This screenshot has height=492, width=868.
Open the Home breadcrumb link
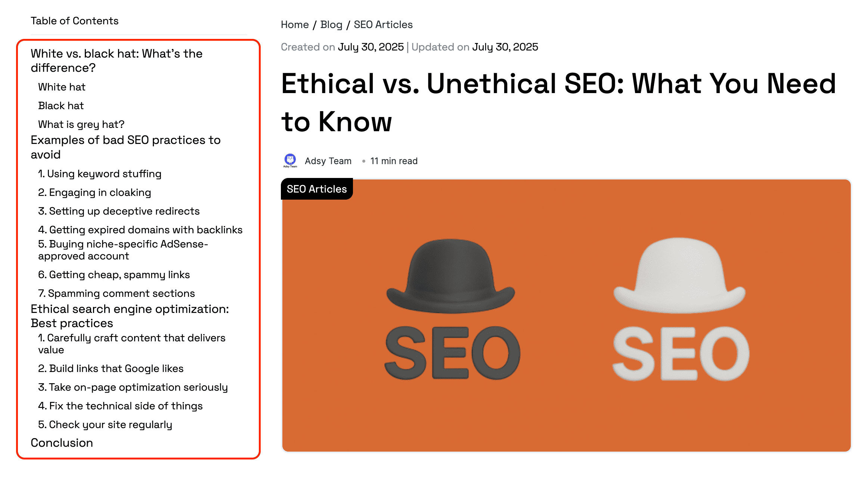pyautogui.click(x=295, y=25)
